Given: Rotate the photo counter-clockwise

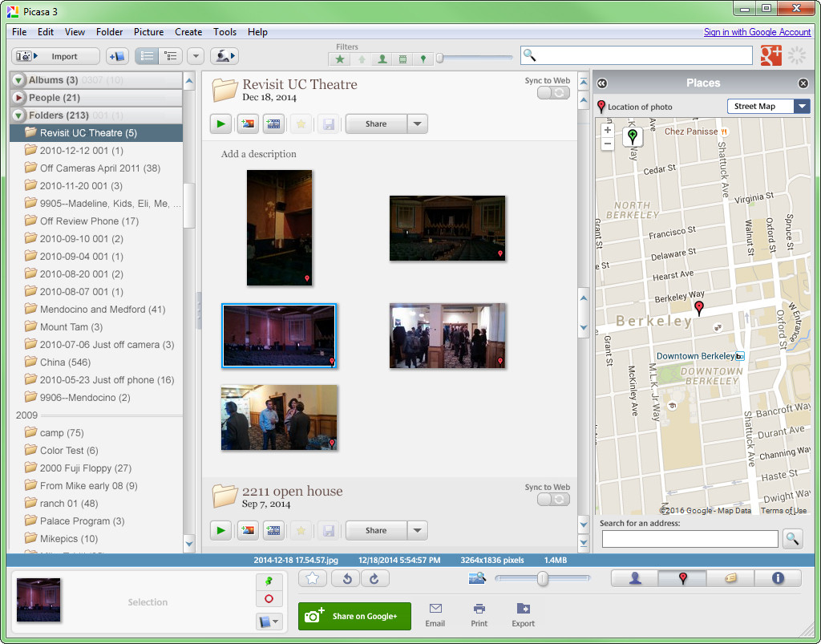Looking at the screenshot, I should click(x=347, y=578).
